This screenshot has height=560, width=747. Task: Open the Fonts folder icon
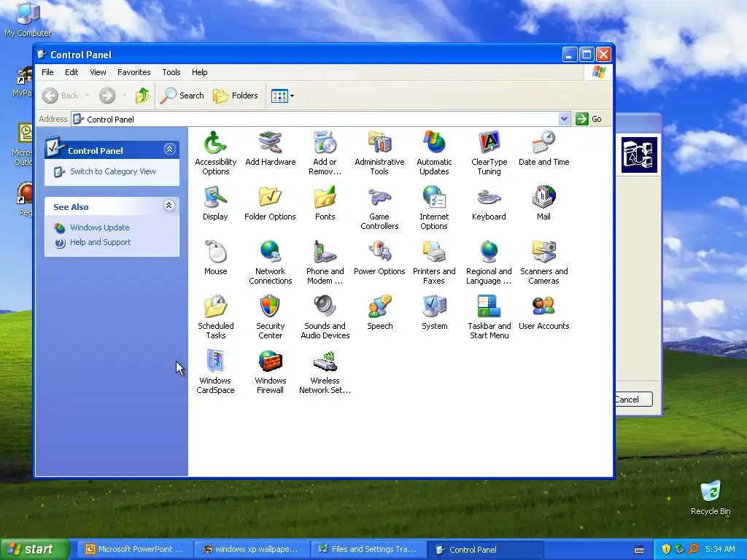coord(325,197)
